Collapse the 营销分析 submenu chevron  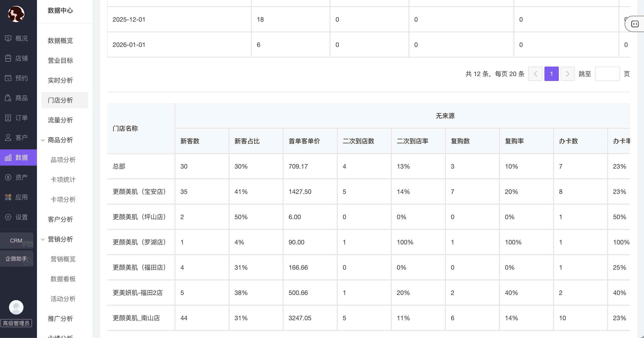[43, 239]
